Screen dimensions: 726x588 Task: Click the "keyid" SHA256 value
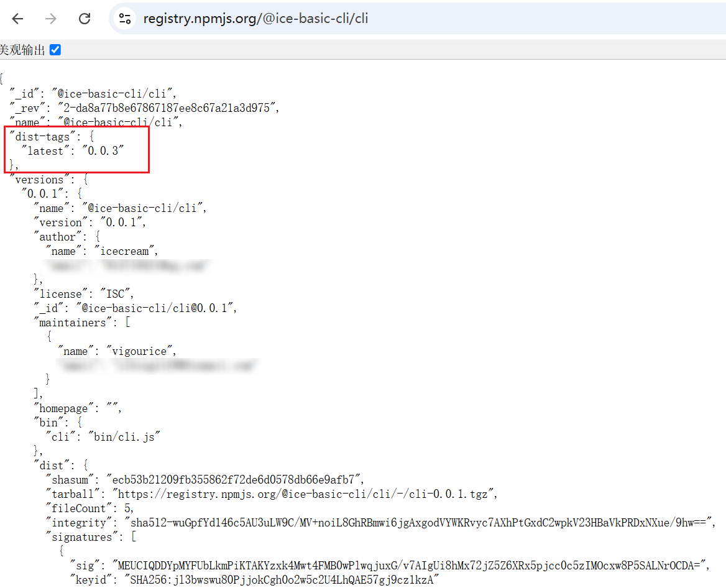(x=282, y=580)
